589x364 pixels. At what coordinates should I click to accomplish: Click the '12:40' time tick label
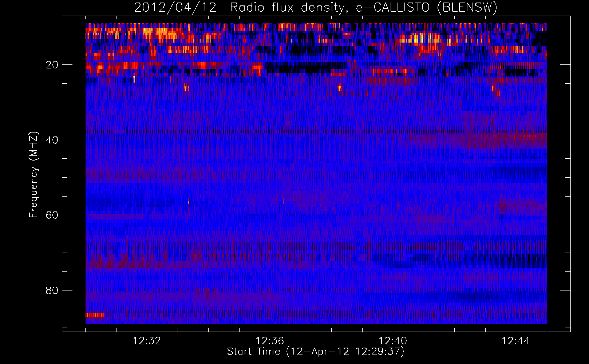[393, 341]
